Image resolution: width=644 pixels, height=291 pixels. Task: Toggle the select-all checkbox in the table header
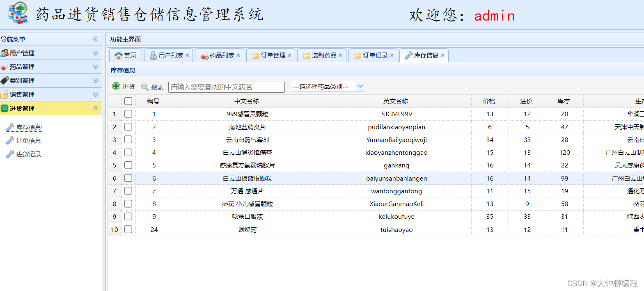pyautogui.click(x=128, y=101)
